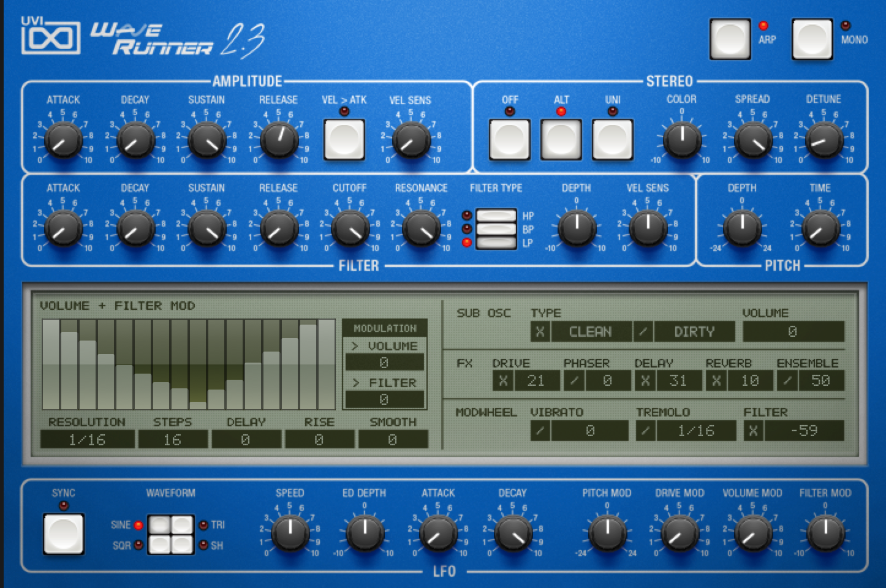
Task: Click the amplitude ATTACK knob
Action: coord(64,140)
